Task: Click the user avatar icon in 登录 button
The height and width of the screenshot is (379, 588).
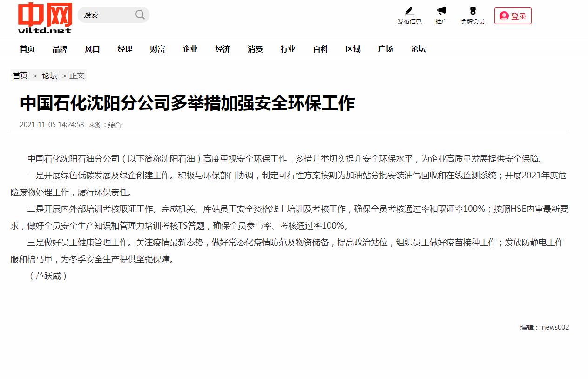Action: [x=504, y=16]
